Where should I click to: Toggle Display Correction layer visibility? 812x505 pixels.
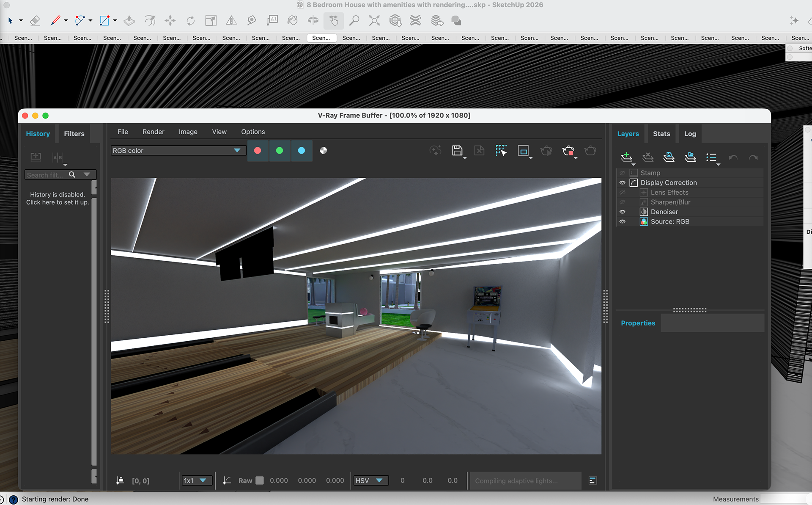[x=623, y=183]
